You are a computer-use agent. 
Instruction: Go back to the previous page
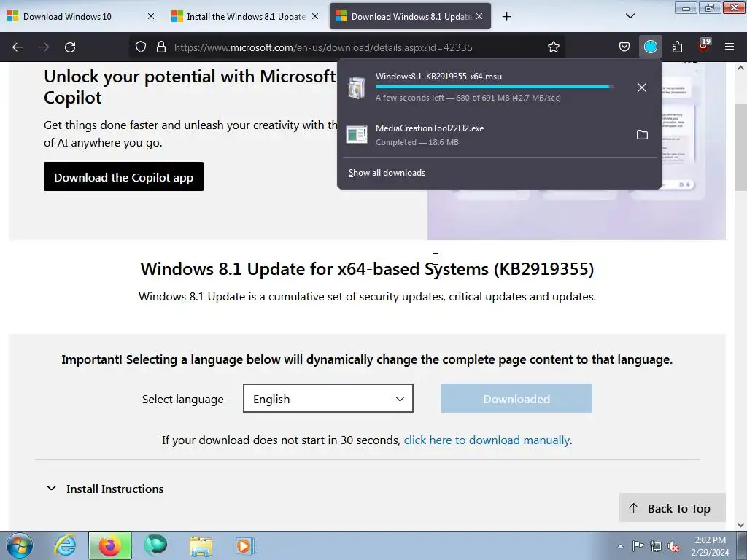tap(18, 47)
